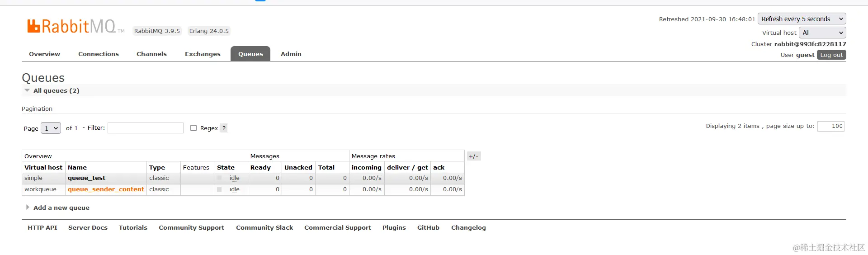Sort by incoming rate column
The width and height of the screenshot is (868, 255).
pyautogui.click(x=367, y=167)
